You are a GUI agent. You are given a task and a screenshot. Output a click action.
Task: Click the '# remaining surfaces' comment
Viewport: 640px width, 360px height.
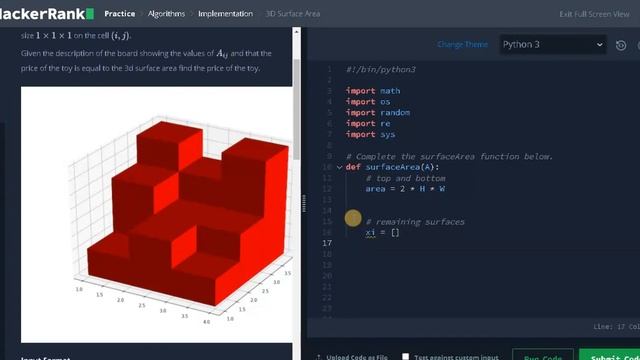click(x=415, y=222)
